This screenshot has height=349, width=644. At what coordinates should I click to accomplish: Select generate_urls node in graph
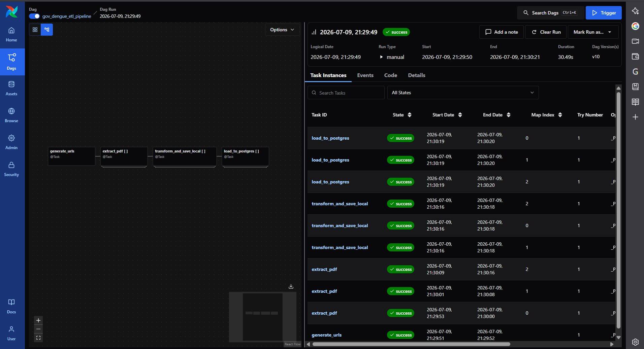[x=71, y=156]
